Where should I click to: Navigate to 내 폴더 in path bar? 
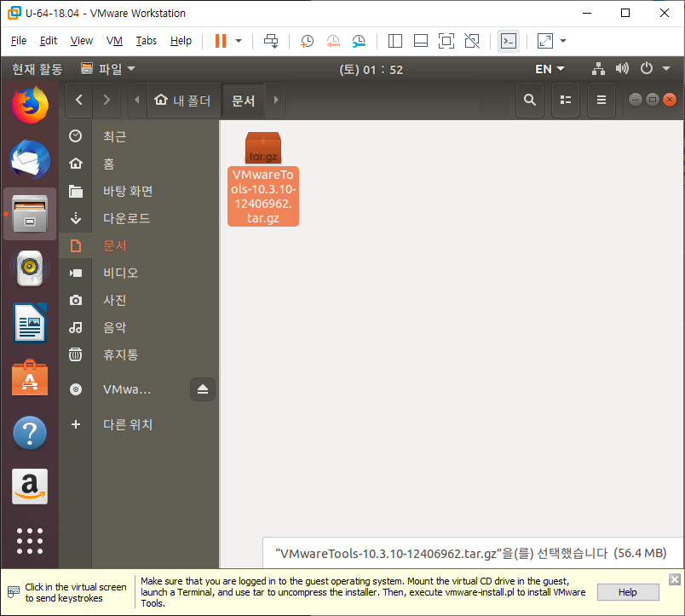[182, 100]
